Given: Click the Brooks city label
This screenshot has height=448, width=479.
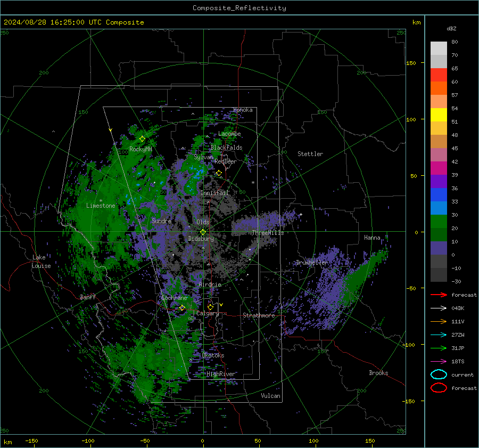Looking at the screenshot, I should (378, 373).
